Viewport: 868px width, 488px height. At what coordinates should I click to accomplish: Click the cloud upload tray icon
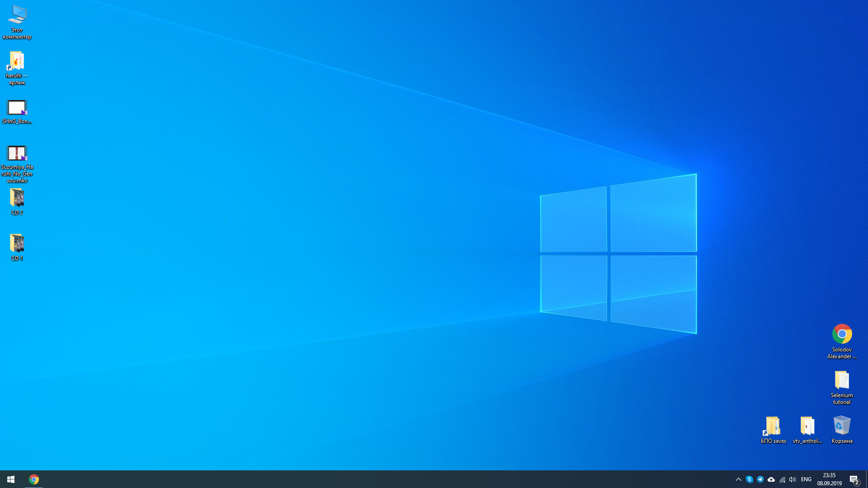click(771, 479)
